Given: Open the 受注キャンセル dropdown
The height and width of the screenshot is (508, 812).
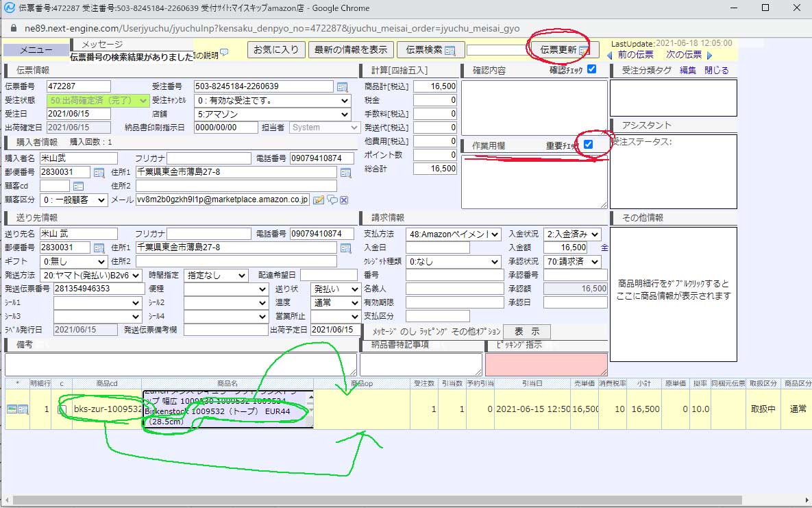Looking at the screenshot, I should [x=273, y=101].
